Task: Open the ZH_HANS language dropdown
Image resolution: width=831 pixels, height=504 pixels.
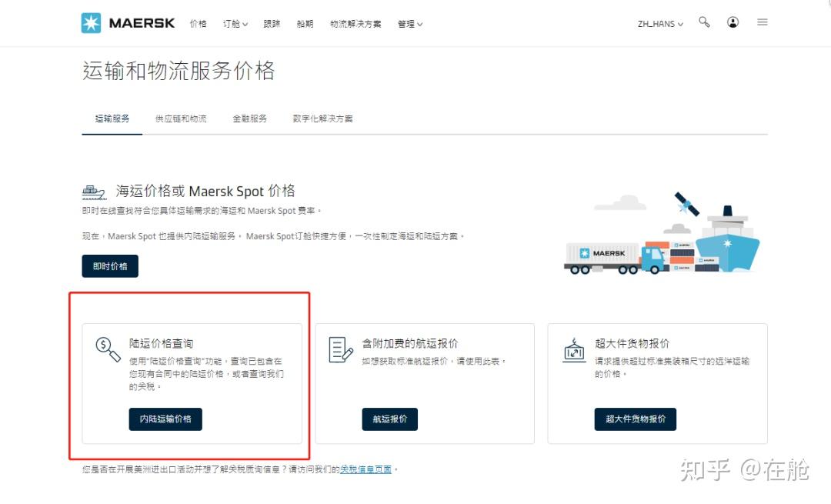Action: (659, 24)
